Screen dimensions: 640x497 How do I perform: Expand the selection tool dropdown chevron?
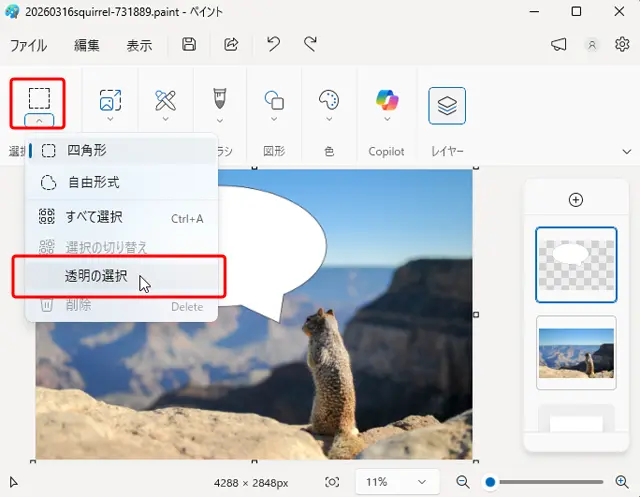39,120
